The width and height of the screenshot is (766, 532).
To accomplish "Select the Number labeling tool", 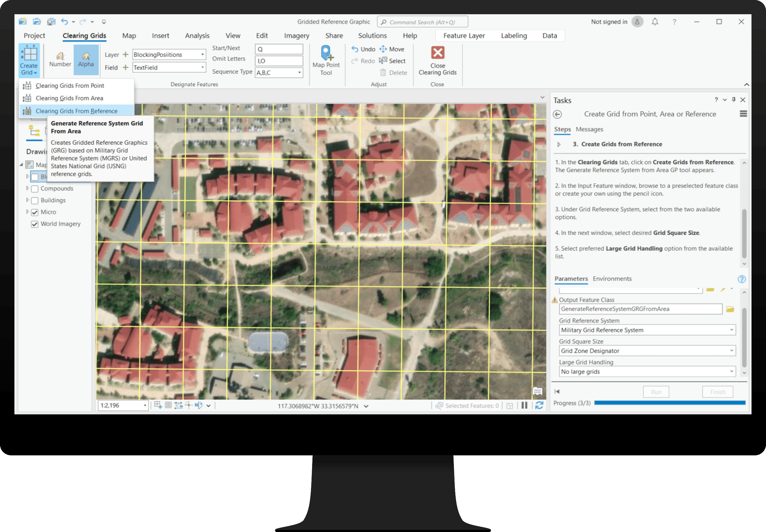I will coord(60,59).
